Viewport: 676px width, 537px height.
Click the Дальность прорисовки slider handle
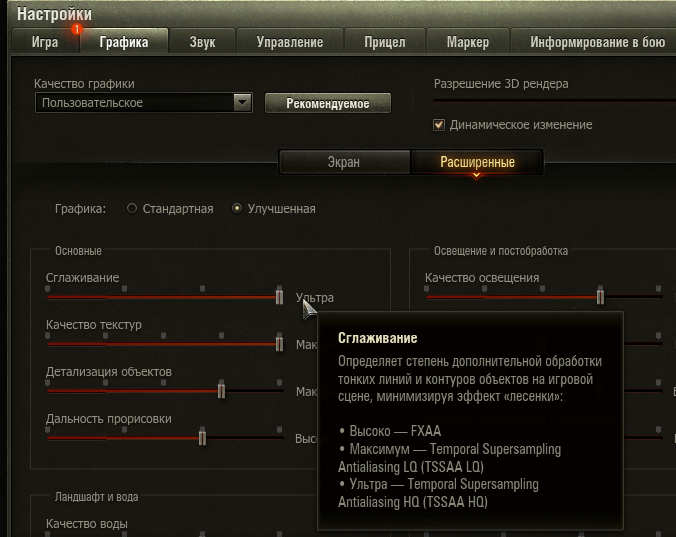pos(202,438)
